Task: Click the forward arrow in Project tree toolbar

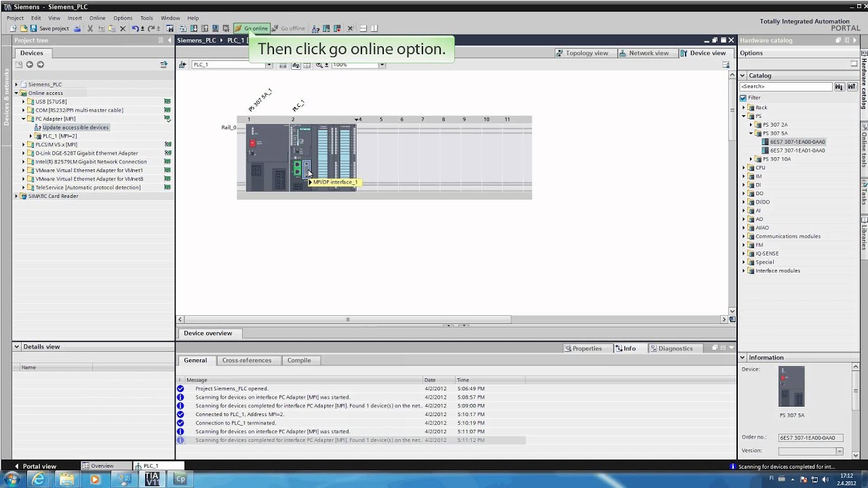Action: 40,64
